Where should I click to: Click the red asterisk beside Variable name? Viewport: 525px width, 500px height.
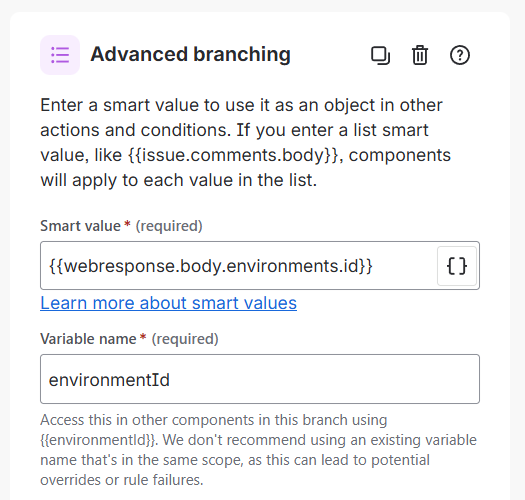click(143, 338)
